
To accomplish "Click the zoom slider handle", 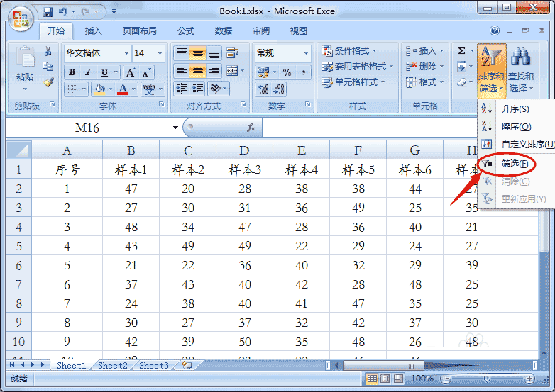I will 487,379.
